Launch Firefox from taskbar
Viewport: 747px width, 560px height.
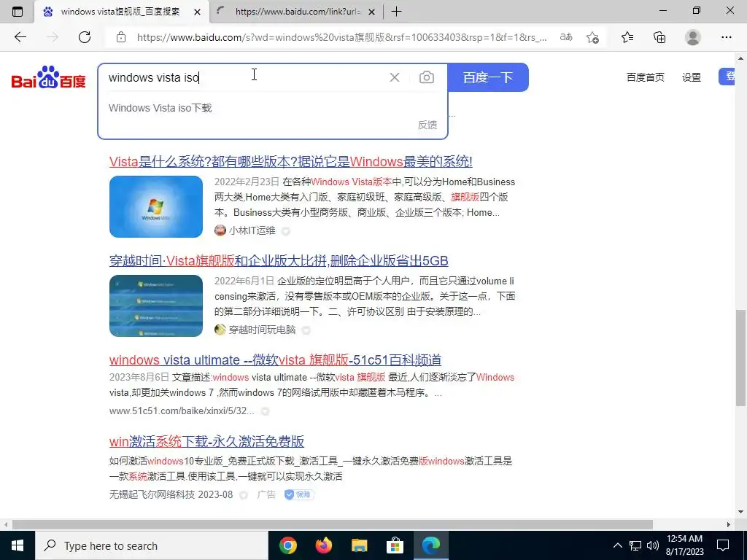(x=324, y=545)
